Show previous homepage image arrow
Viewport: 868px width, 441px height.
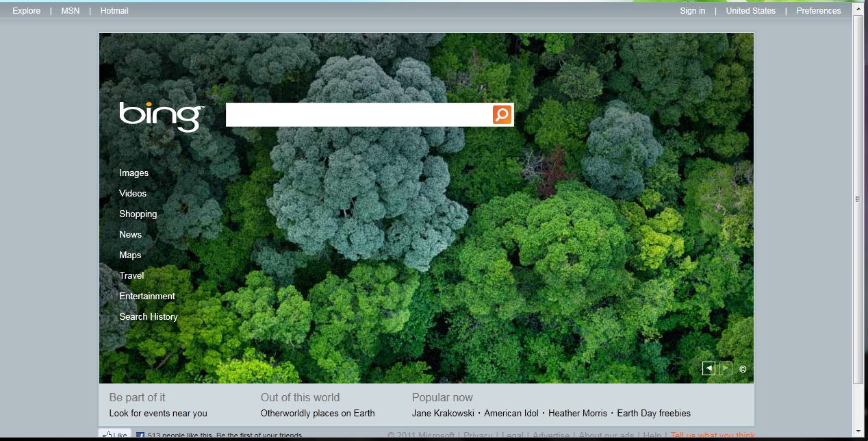click(x=709, y=368)
